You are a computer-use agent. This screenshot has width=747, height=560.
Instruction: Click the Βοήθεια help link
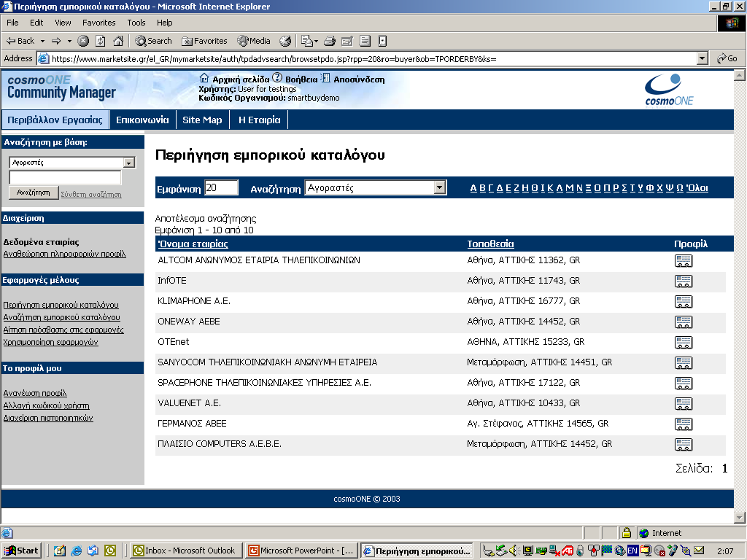point(301,79)
